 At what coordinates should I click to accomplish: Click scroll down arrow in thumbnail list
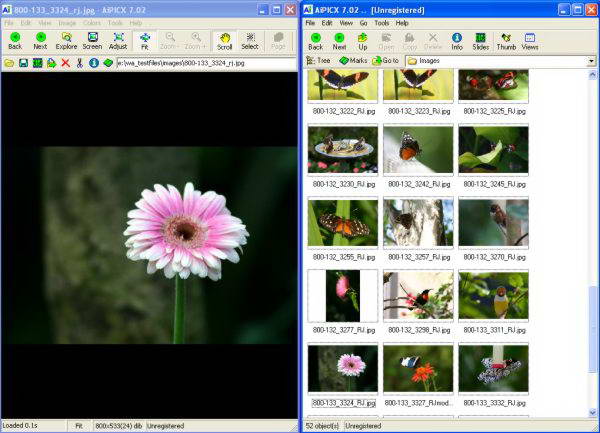(x=592, y=412)
